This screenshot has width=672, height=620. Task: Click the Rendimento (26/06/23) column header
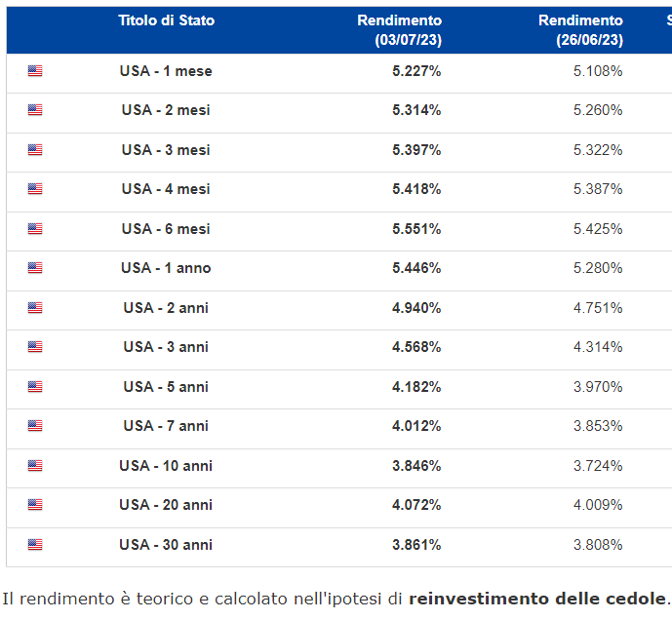(580, 30)
